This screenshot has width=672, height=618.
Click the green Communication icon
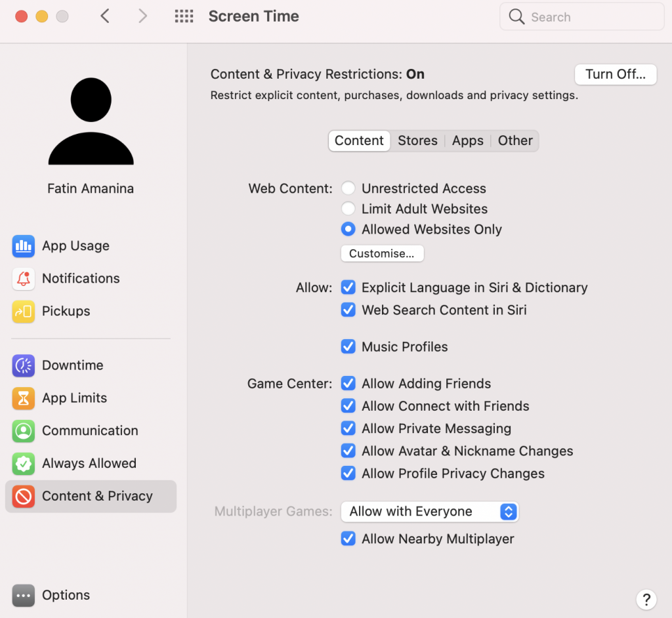point(24,431)
